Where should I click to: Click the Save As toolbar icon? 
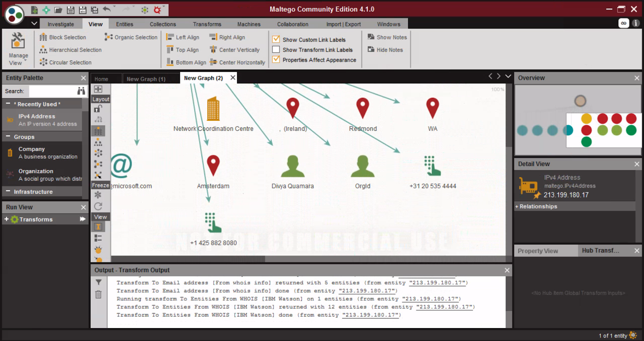83,10
